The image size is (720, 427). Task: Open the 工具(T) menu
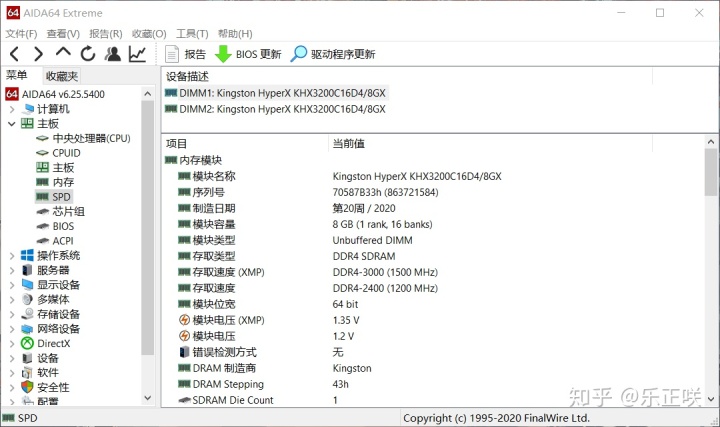coord(192,34)
